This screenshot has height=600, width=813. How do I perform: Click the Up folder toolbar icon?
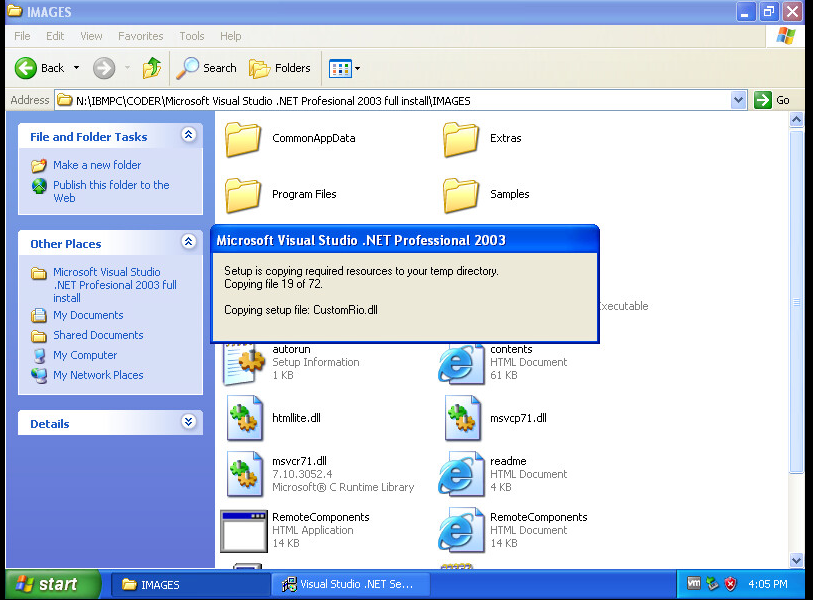pyautogui.click(x=152, y=68)
